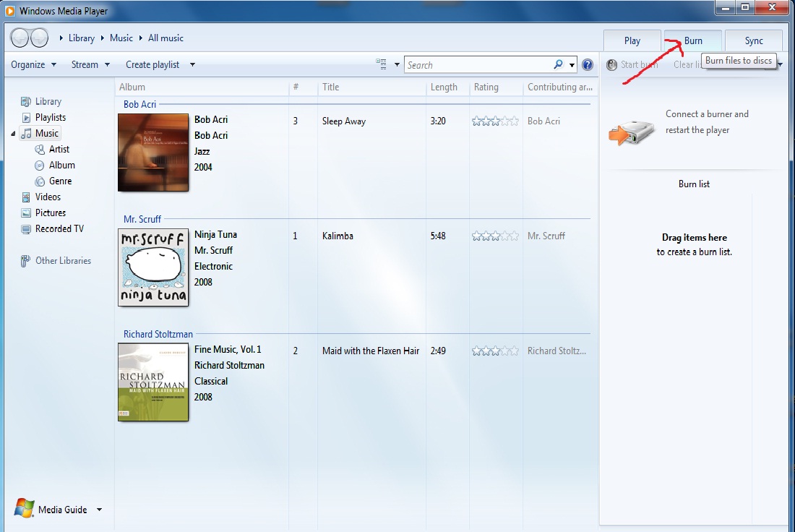Expand the Create playlist dropdown arrow
This screenshot has height=532, width=795.
[x=192, y=64]
